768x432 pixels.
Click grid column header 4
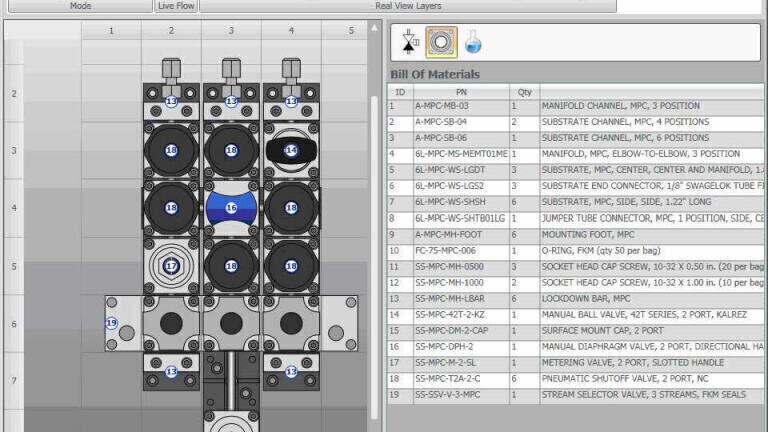point(291,30)
